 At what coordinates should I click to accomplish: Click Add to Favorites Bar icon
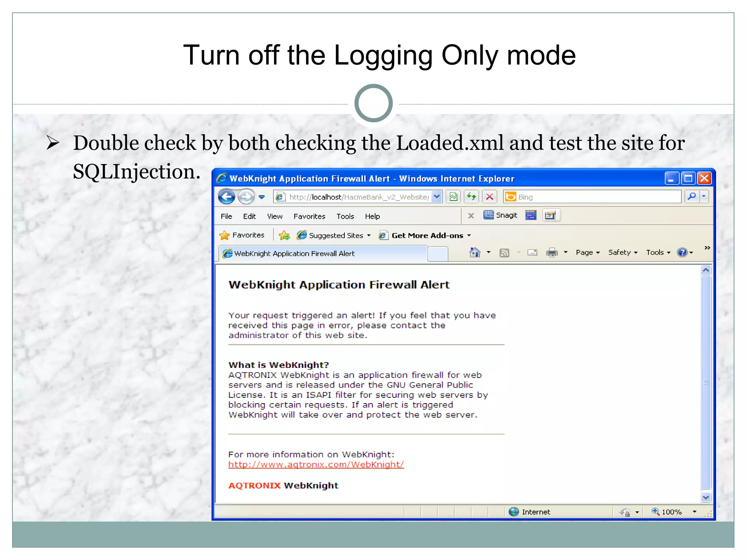pyautogui.click(x=285, y=235)
